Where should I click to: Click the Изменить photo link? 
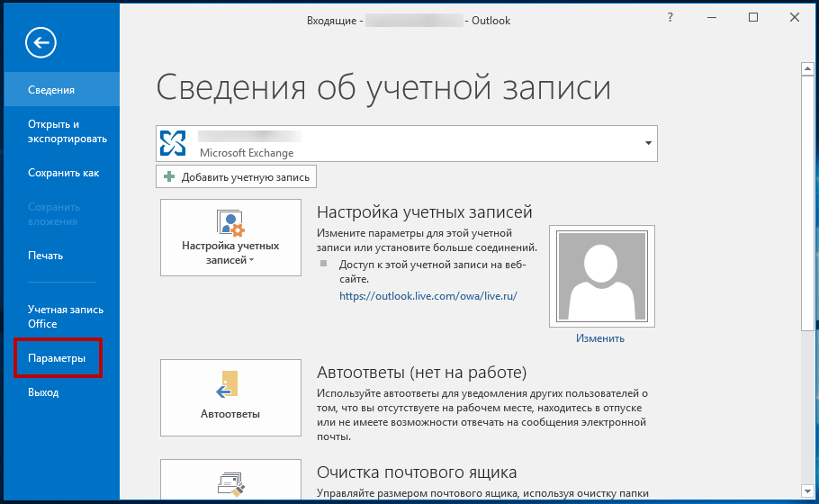(x=600, y=337)
